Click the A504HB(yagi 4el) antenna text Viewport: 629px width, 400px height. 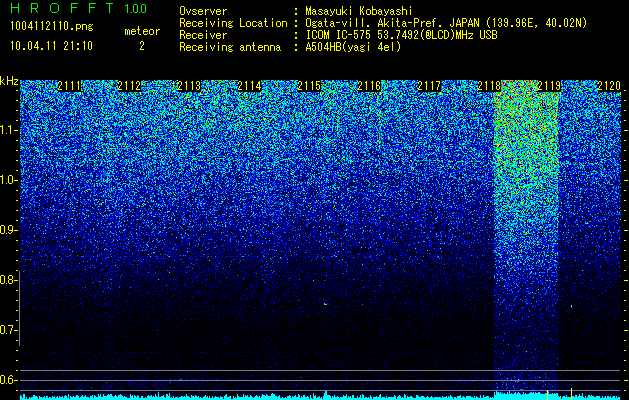click(353, 47)
